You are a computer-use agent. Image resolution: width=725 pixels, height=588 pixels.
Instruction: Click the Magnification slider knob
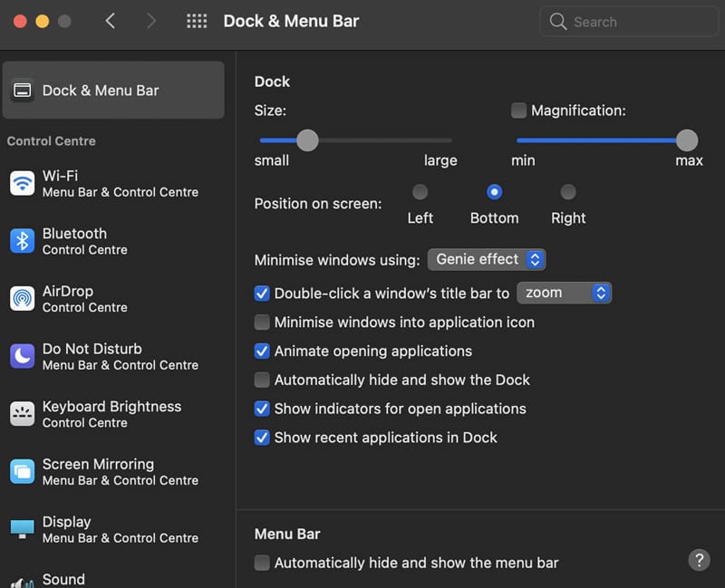tap(687, 140)
